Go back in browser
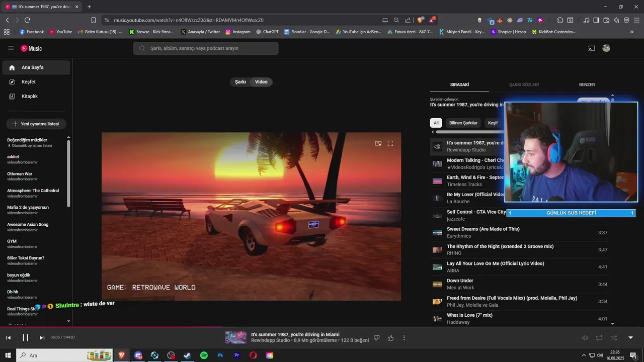Viewport: 644px width, 362px height. (x=7, y=20)
